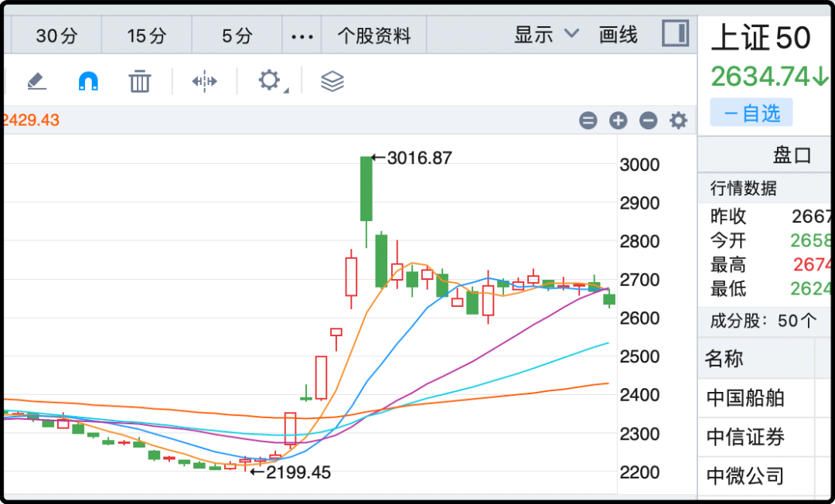Screen dimensions: 835x504
Task: Switch to the 30分 period tab
Action: click(56, 36)
